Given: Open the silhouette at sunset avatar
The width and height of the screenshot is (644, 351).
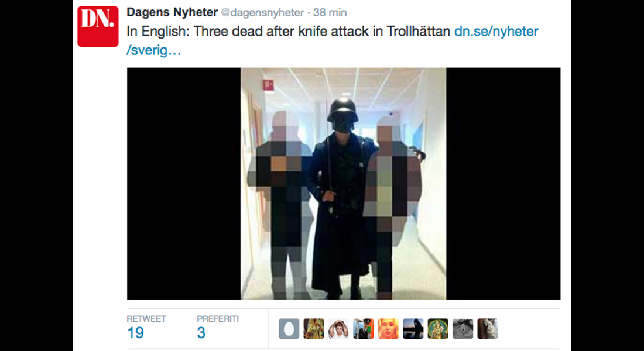Looking at the screenshot, I should click(x=413, y=329).
